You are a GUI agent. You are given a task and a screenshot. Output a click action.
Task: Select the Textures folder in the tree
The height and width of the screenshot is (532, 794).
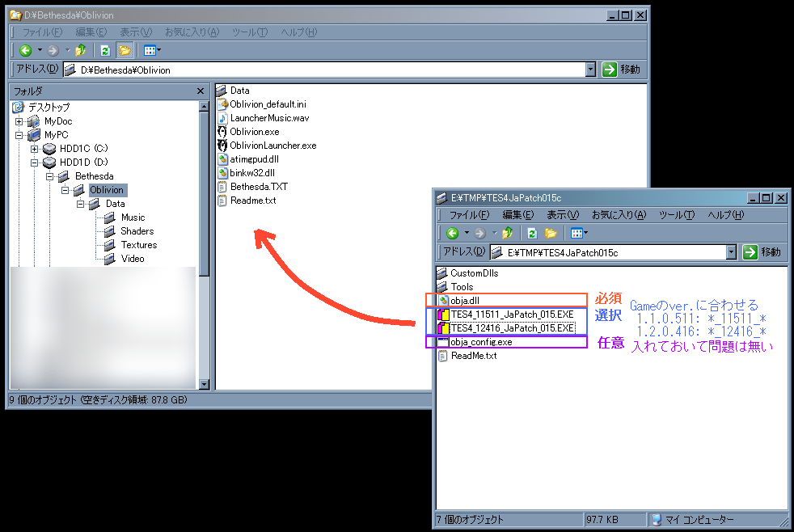click(x=138, y=245)
